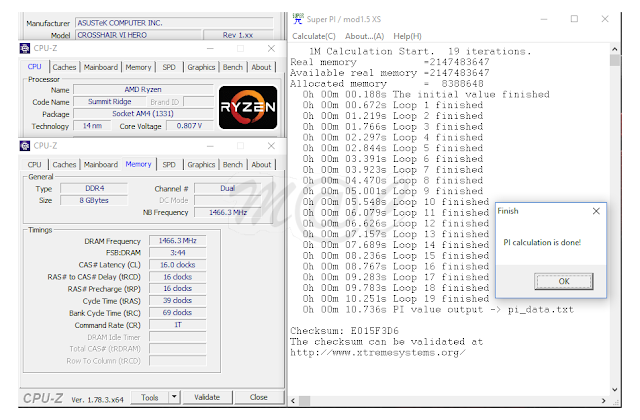Switch to Caches tab in lower CPU-Z window
640x420 pixels.
[x=64, y=164]
